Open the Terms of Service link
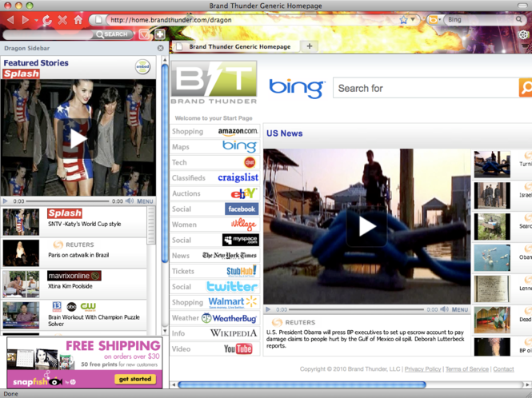This screenshot has width=532, height=398. pos(467,369)
